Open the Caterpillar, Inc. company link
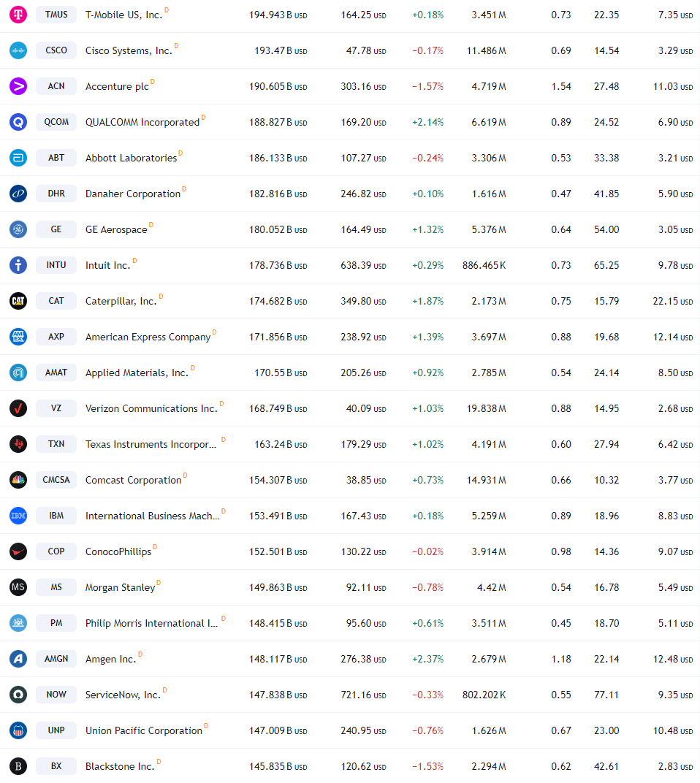Image resolution: width=700 pixels, height=783 pixels. 121,301
